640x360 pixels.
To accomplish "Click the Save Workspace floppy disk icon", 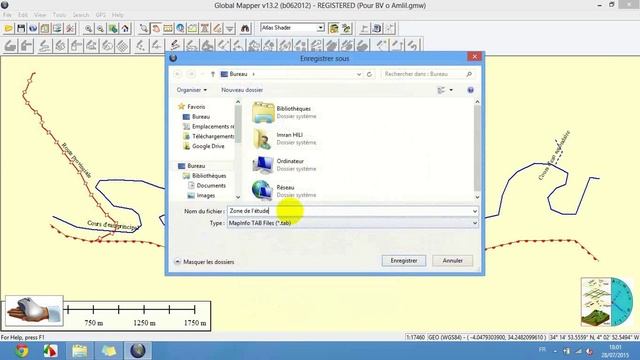I will (x=21, y=28).
